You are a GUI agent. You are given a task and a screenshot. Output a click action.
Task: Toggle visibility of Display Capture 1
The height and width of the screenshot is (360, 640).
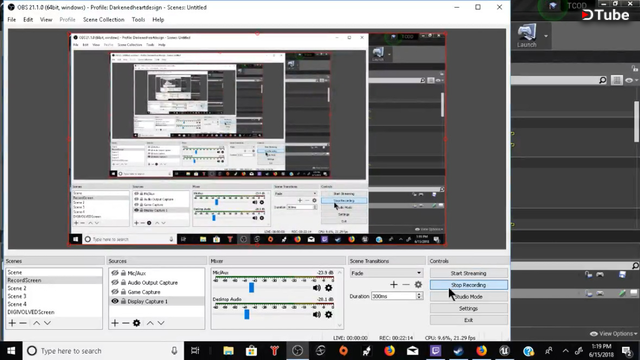click(115, 301)
